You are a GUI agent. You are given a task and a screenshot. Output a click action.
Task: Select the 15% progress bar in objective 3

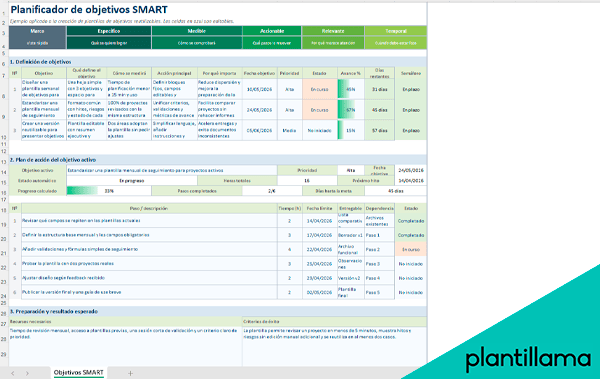351,131
